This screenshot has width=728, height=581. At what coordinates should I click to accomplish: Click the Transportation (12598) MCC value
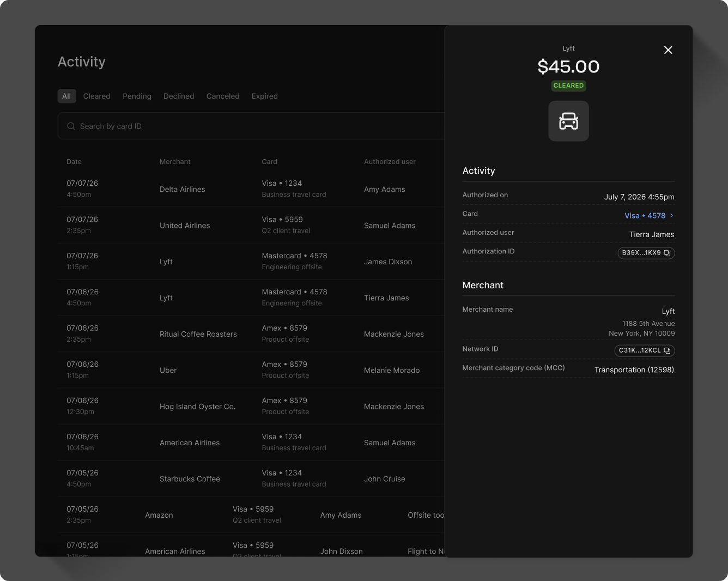[x=634, y=370]
